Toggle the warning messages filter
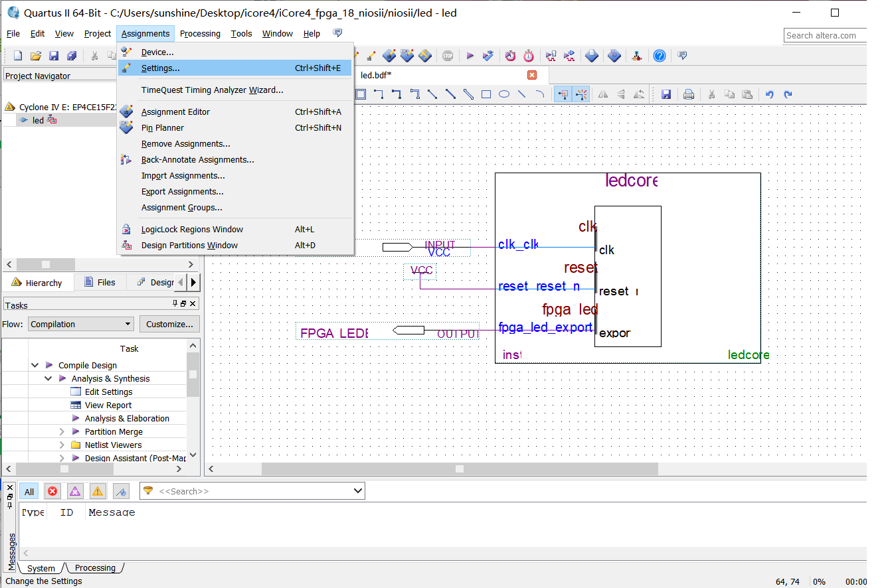Screen dimensions: 894x588 pos(98,491)
